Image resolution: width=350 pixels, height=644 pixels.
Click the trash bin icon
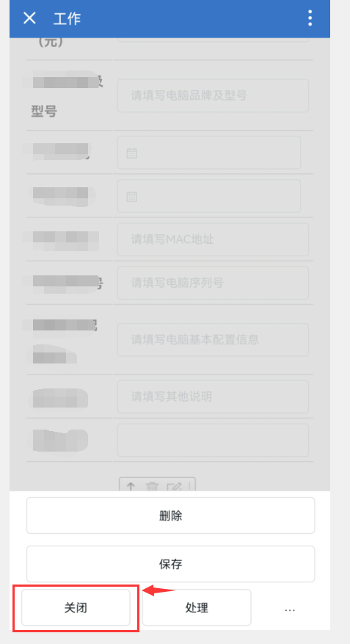pos(152,486)
